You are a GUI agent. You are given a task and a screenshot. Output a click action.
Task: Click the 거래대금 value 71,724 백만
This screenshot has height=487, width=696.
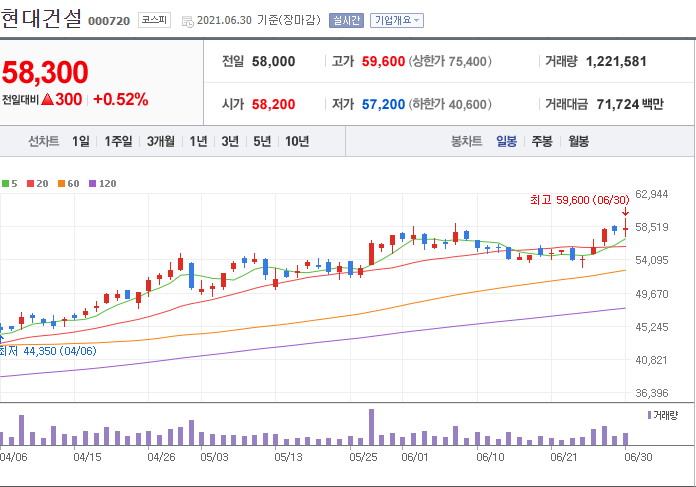630,104
